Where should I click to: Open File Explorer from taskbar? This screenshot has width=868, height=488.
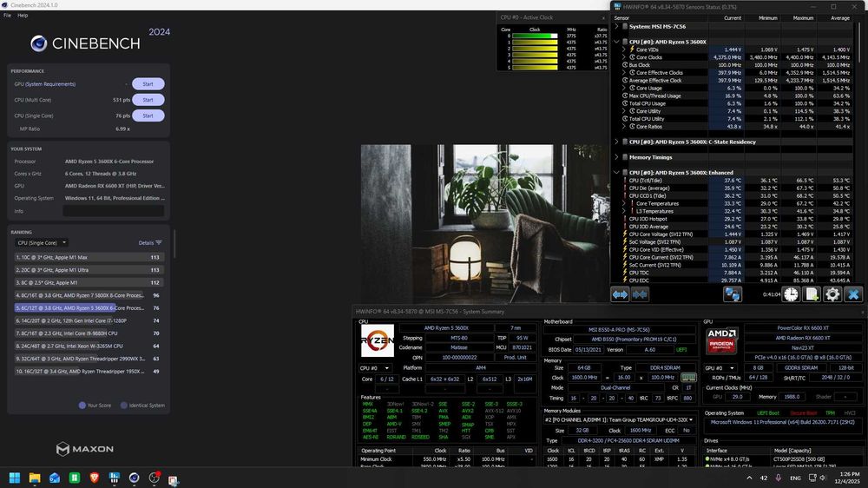click(35, 478)
